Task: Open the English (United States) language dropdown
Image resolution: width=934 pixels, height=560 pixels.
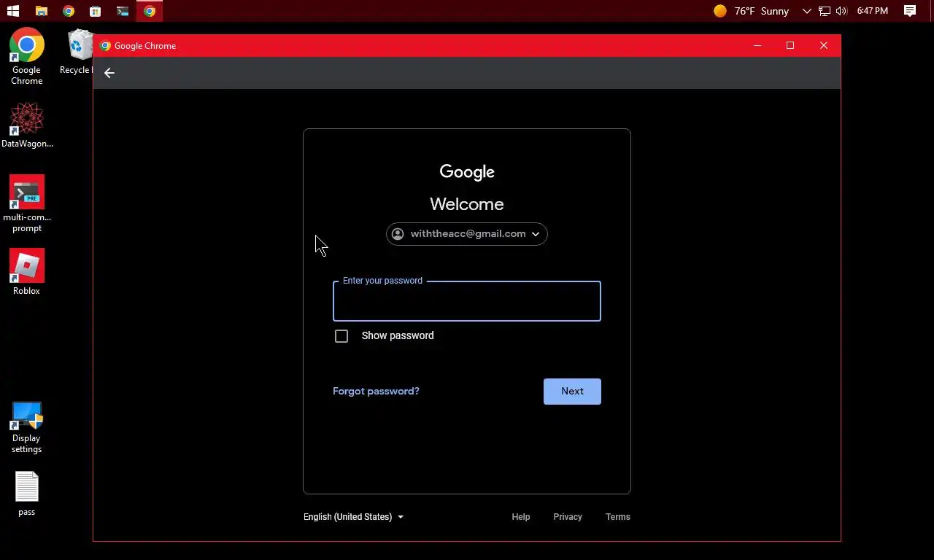Action: tap(353, 517)
